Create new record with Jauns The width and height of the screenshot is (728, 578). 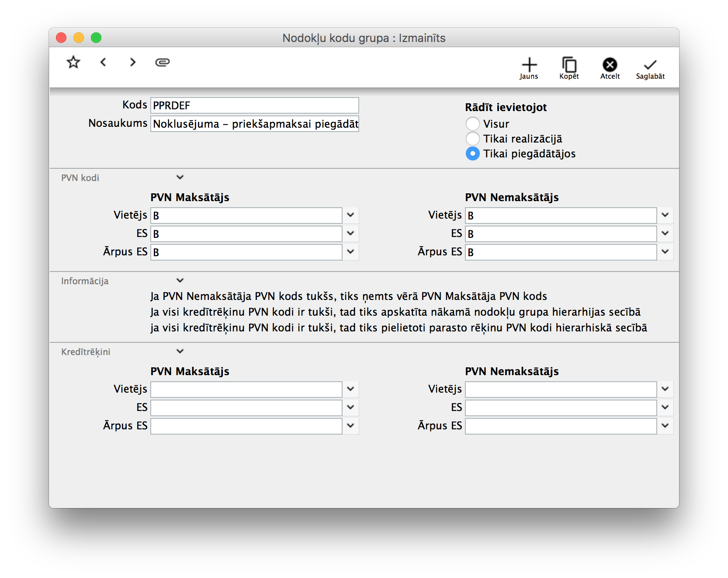(x=529, y=69)
